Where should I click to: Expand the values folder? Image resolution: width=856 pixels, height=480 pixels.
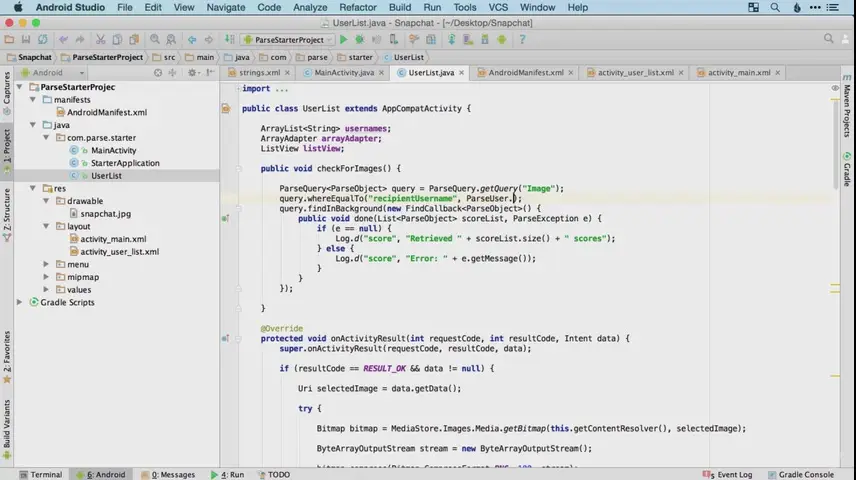pyautogui.click(x=46, y=289)
